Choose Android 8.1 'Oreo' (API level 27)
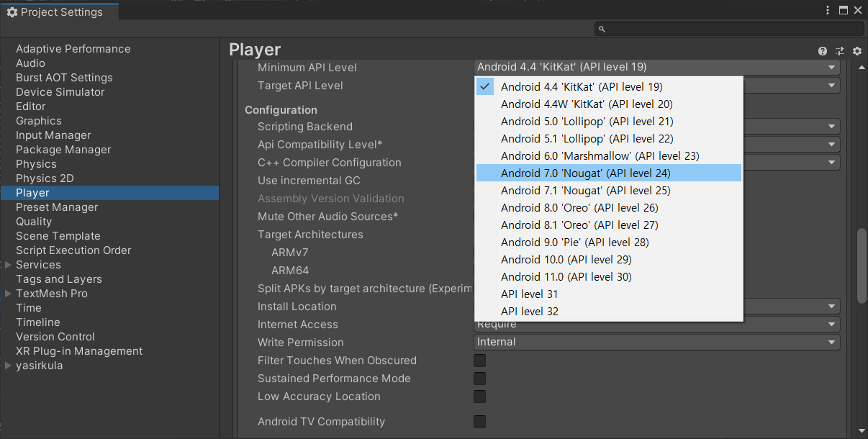 [x=609, y=225]
